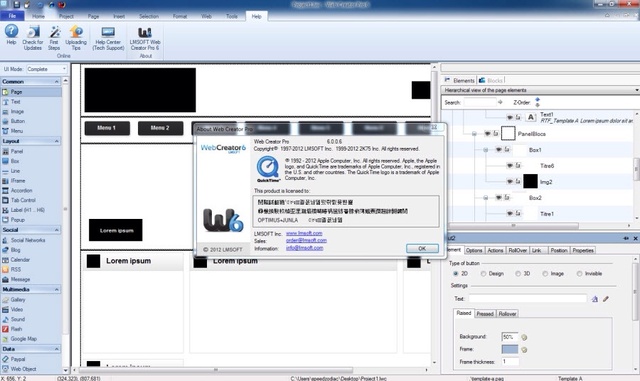Collapse the Data section

56,349
